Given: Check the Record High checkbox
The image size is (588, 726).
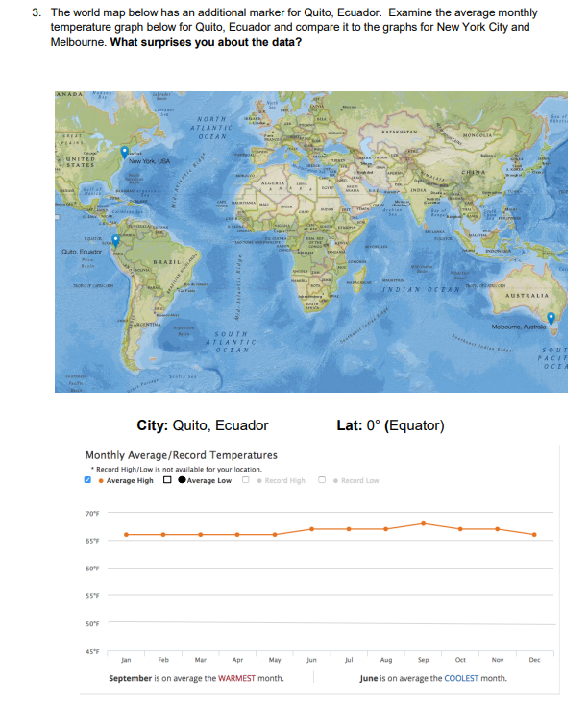Looking at the screenshot, I should click(246, 480).
